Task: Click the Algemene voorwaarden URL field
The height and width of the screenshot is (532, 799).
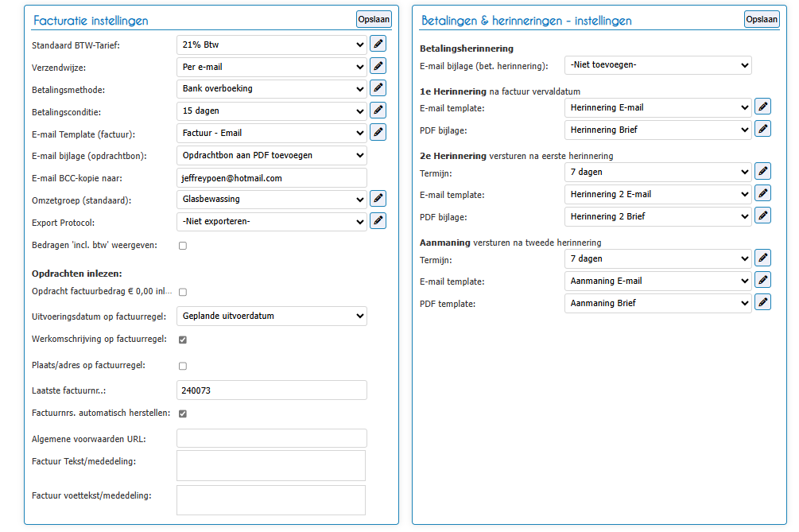Action: tap(272, 438)
